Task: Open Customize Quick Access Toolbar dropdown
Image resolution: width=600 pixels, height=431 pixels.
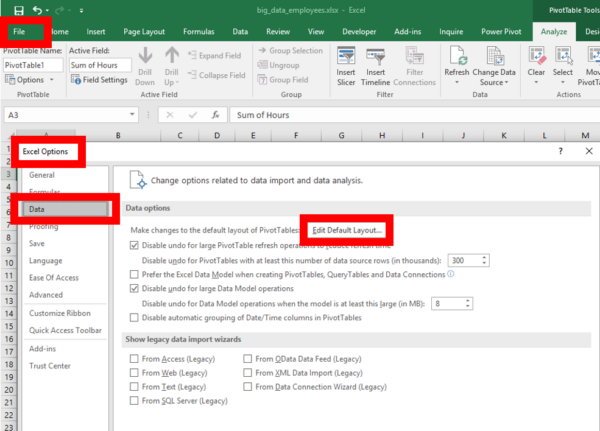Action: (81, 11)
